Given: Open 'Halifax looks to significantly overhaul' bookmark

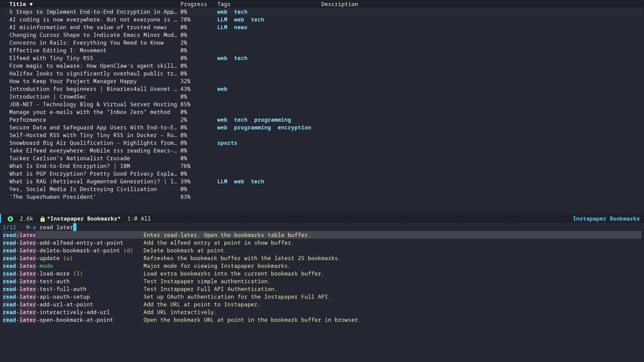Looking at the screenshot, I should tap(93, 74).
